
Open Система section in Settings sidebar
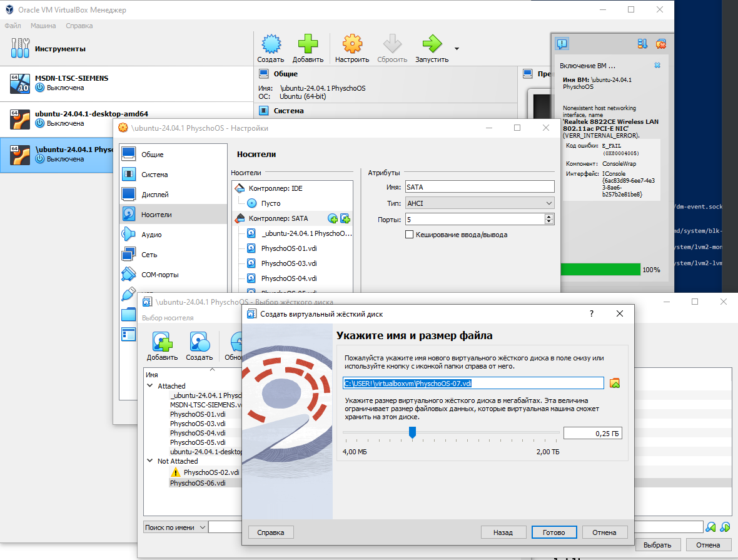173,175
